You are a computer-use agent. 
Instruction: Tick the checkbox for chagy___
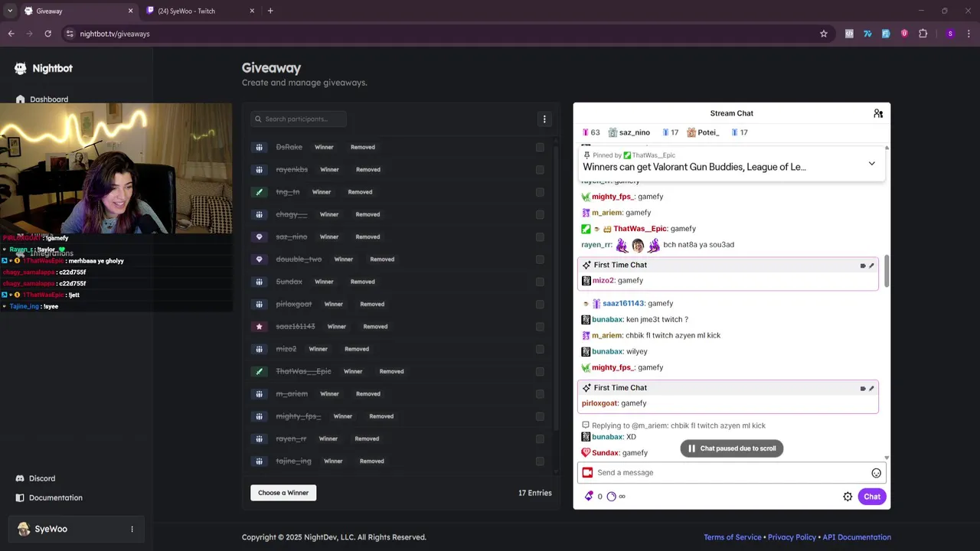pos(540,214)
